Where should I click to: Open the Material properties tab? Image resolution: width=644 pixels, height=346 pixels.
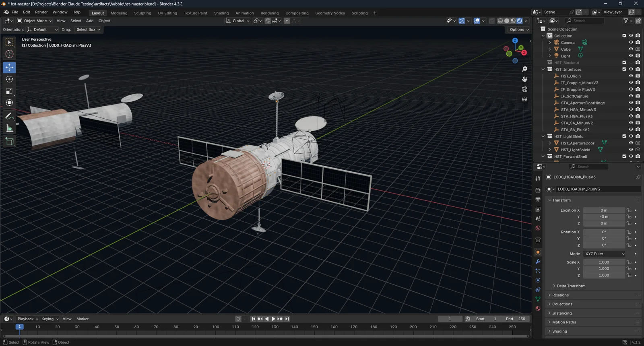click(x=538, y=309)
